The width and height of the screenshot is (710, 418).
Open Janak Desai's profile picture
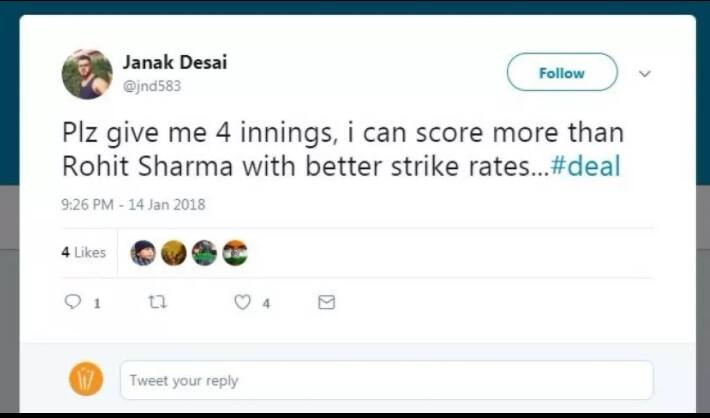87,74
